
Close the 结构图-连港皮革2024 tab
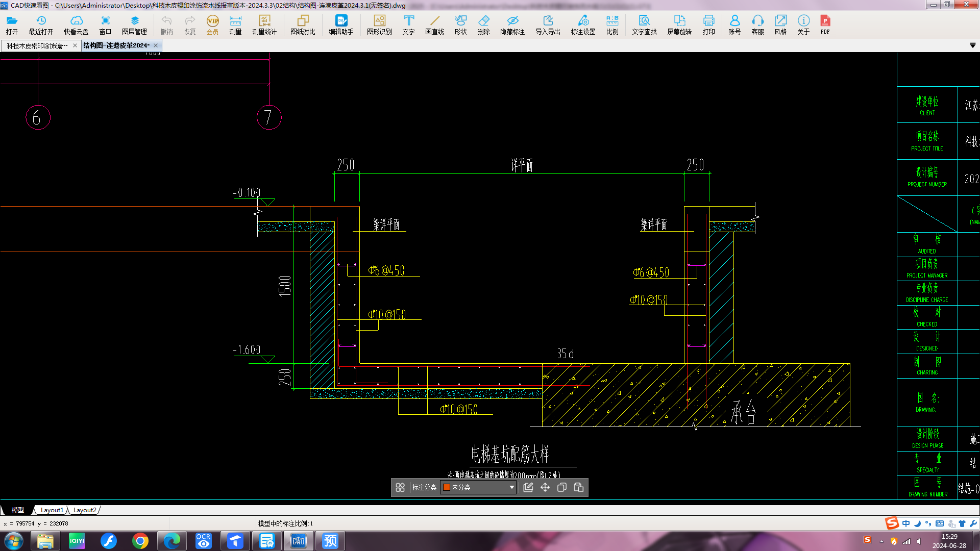(x=156, y=45)
